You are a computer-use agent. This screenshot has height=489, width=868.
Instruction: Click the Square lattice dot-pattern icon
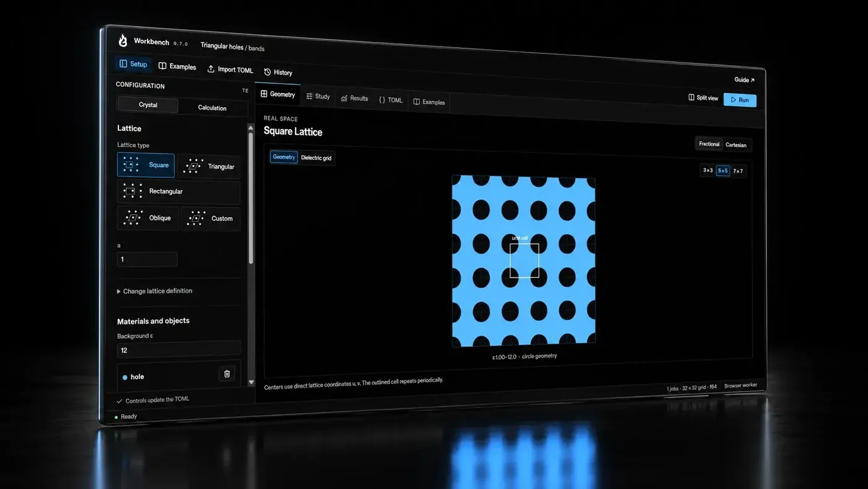(x=131, y=164)
